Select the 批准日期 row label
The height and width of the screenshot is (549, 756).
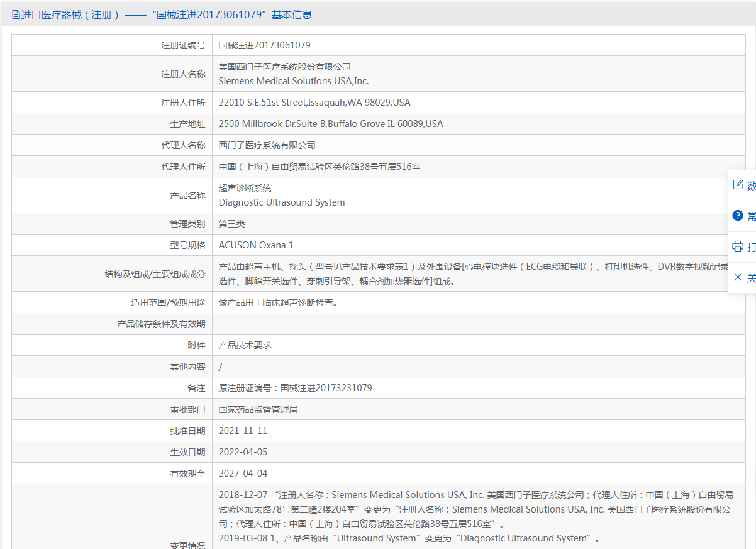187,431
